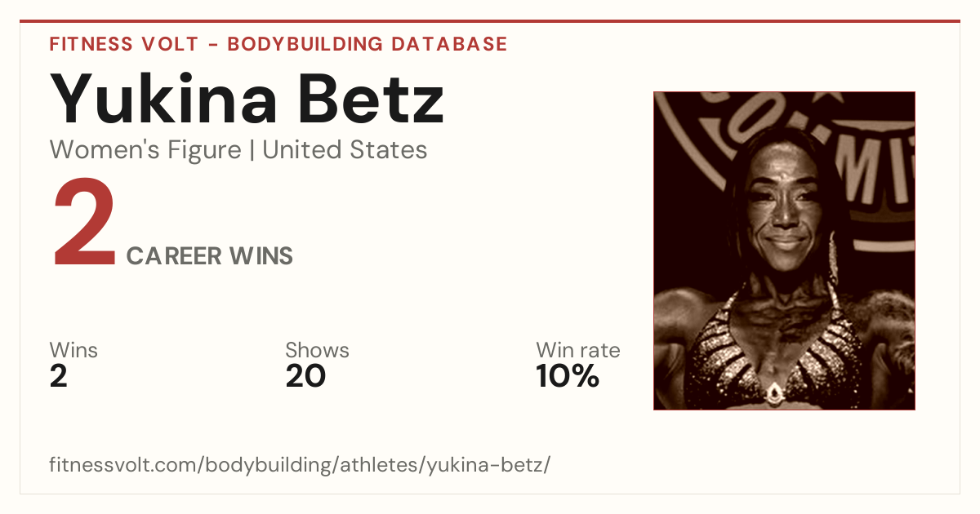Screen dimensions: 980x514
Task: Click the Fitness Volt Bodybuilding Database header
Action: (278, 44)
